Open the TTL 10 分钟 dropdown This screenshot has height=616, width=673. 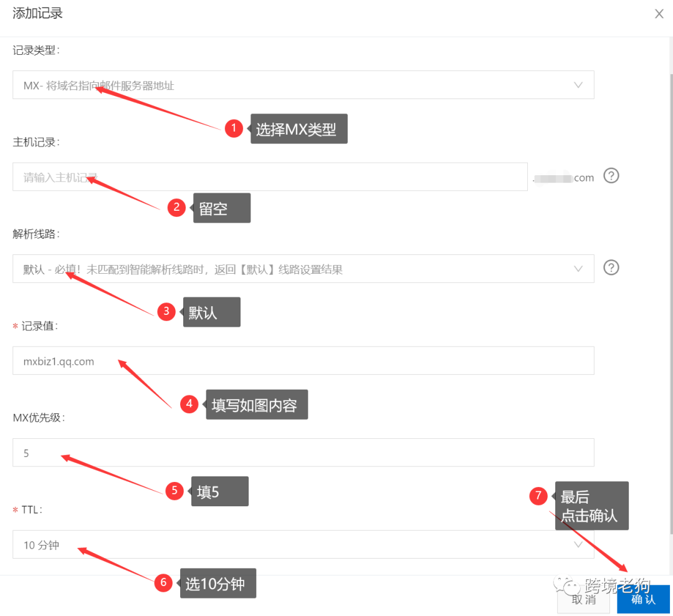tap(303, 544)
